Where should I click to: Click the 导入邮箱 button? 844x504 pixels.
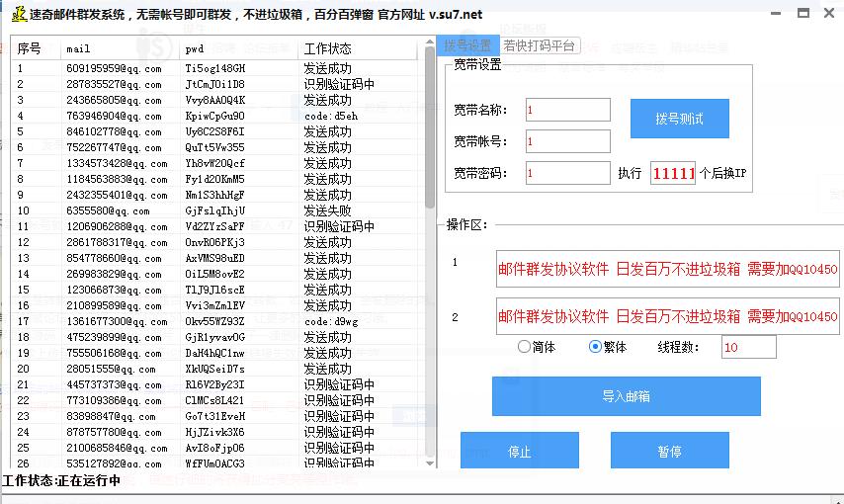626,396
